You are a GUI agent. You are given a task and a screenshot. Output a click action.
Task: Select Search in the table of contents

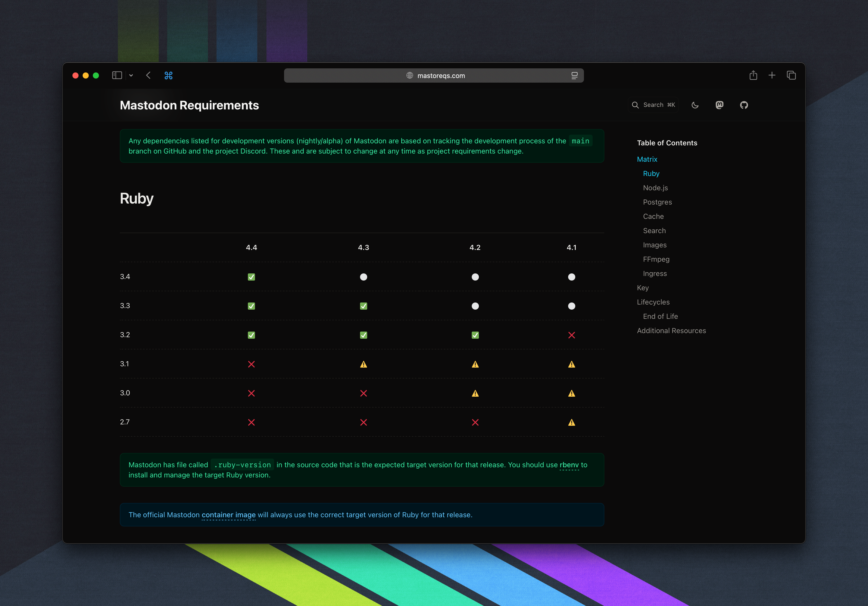tap(654, 231)
